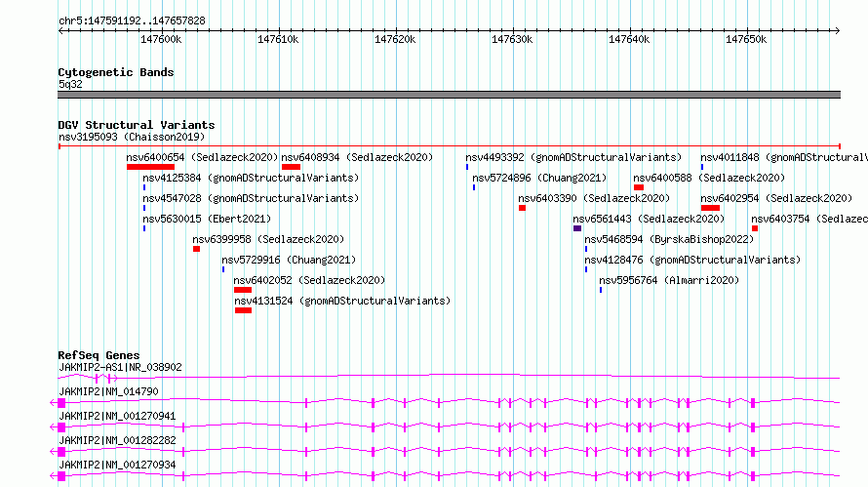Image resolution: width=868 pixels, height=487 pixels.
Task: Click the nsv3195093 (Chaisson2019) variant label
Action: pyautogui.click(x=132, y=137)
